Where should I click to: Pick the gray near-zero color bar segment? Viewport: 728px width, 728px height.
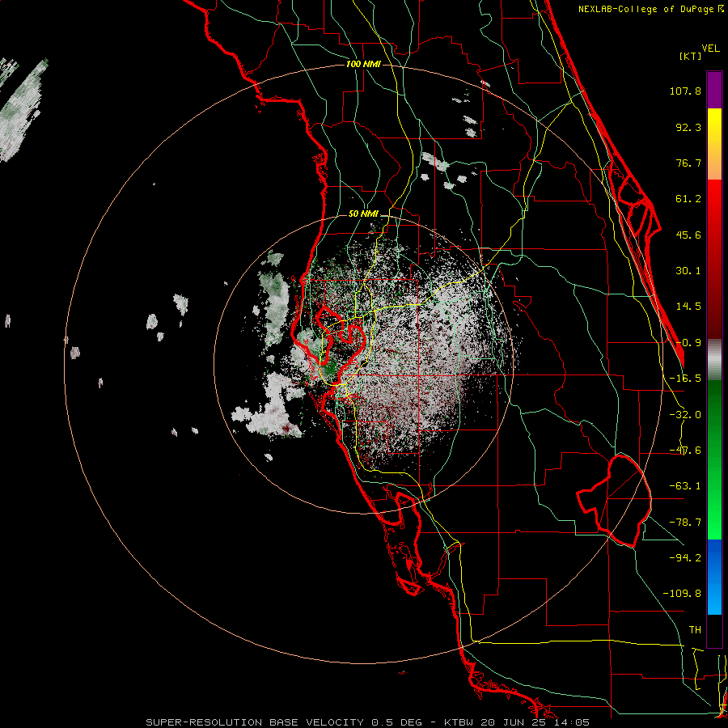coord(714,359)
